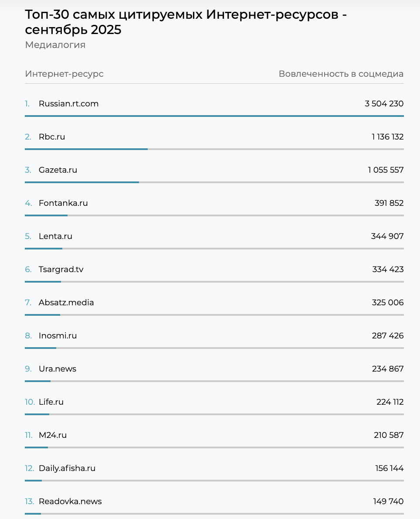This screenshot has width=420, height=519.
Task: Click the Russian.rt.com resource name
Action: (68, 104)
